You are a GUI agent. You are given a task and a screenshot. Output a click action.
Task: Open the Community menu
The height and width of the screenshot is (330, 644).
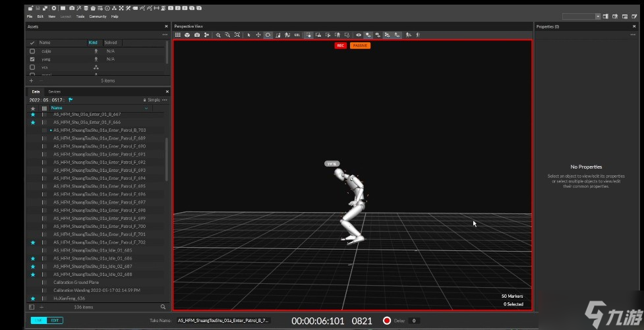click(x=98, y=16)
